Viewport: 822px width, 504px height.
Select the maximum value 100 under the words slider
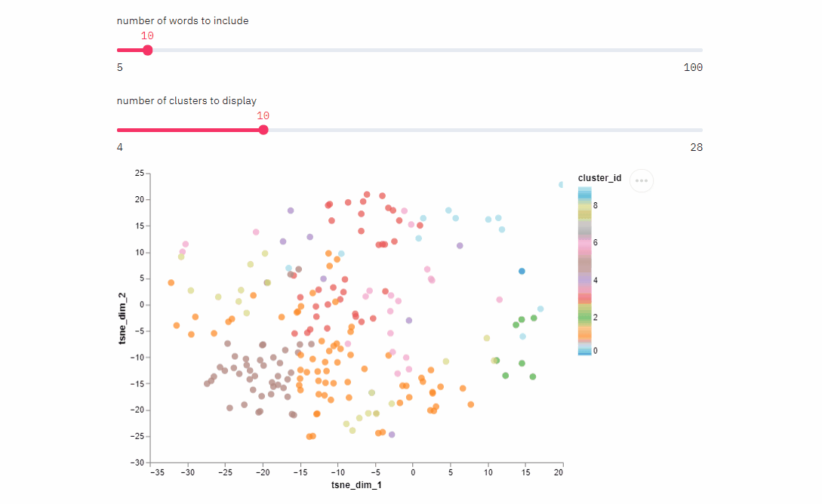692,67
